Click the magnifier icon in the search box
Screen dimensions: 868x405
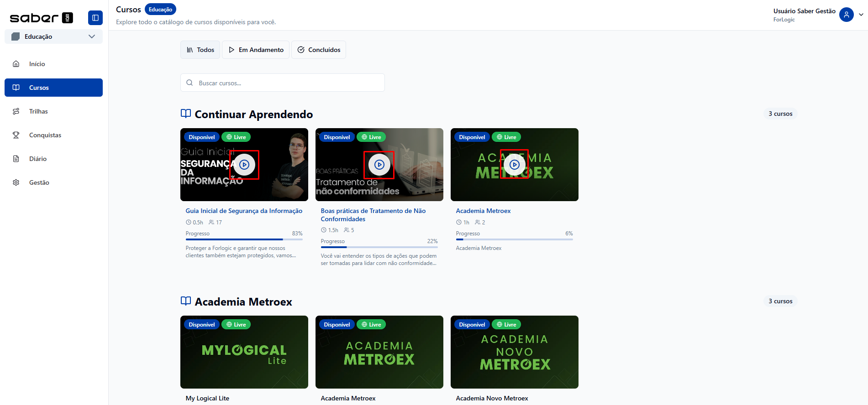(189, 83)
